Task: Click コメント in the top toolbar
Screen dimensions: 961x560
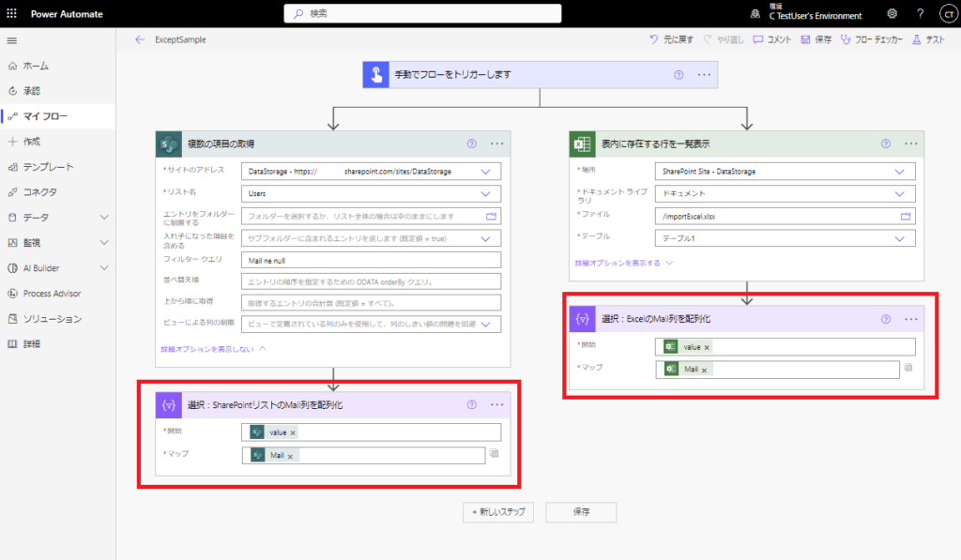Action: pyautogui.click(x=772, y=39)
